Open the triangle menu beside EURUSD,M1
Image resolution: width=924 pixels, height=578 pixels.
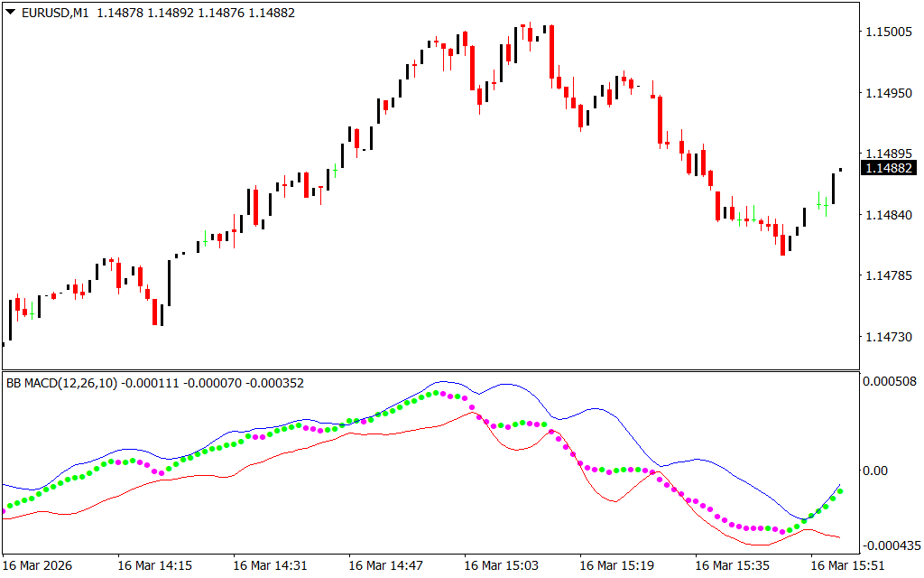10,14
